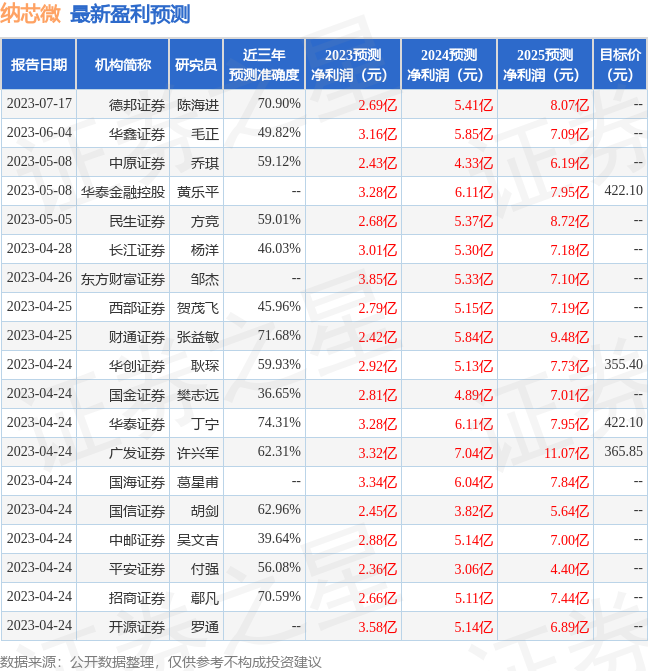Select the 纳芯微 title text

point(30,14)
